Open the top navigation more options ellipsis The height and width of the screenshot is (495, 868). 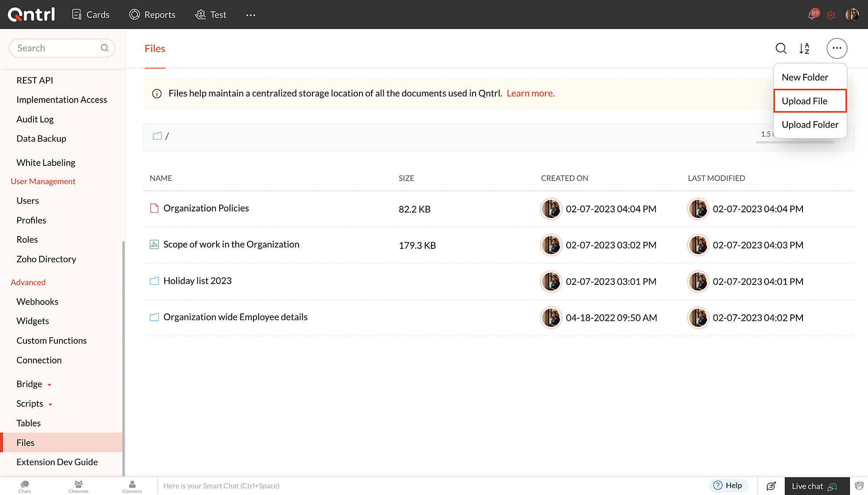click(250, 15)
